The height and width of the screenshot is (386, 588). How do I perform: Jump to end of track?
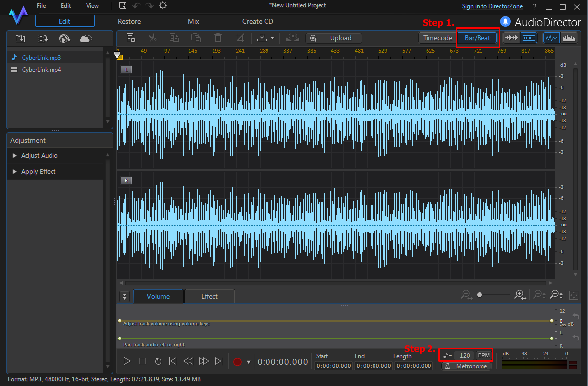[219, 361]
